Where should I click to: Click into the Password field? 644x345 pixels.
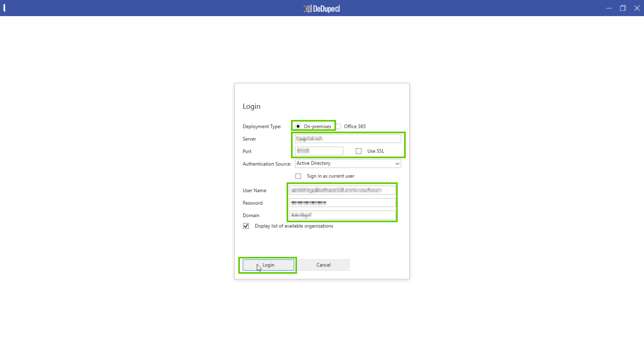tap(343, 202)
